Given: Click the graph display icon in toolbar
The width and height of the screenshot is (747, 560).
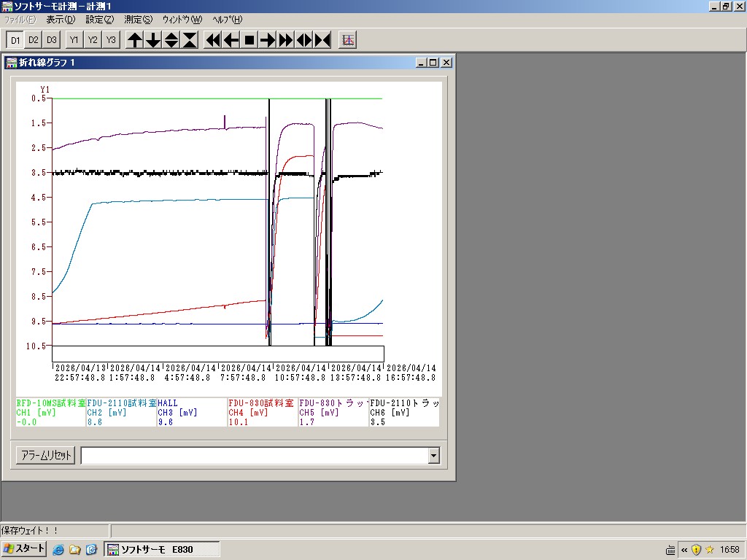Looking at the screenshot, I should click(348, 40).
